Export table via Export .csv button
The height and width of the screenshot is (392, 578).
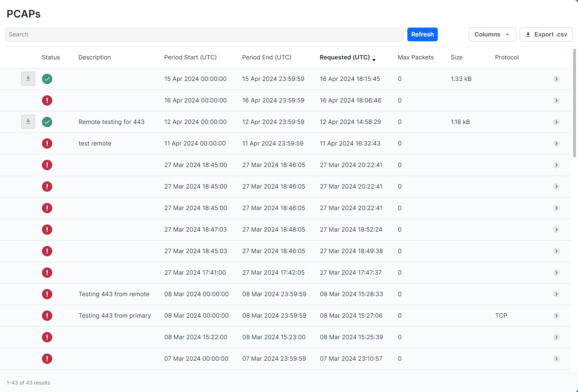[x=546, y=34]
